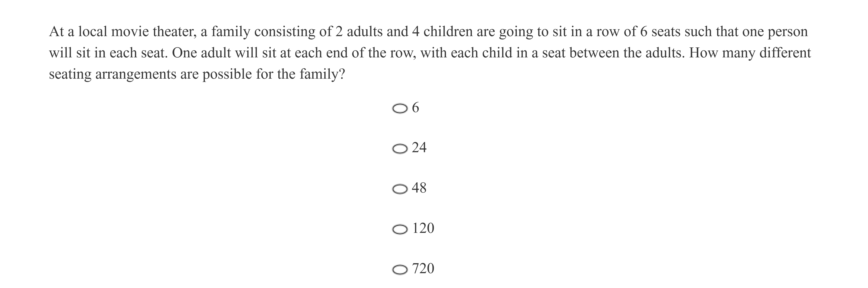Pick the radio button beside 48
This screenshot has width=868, height=288.
(400, 189)
